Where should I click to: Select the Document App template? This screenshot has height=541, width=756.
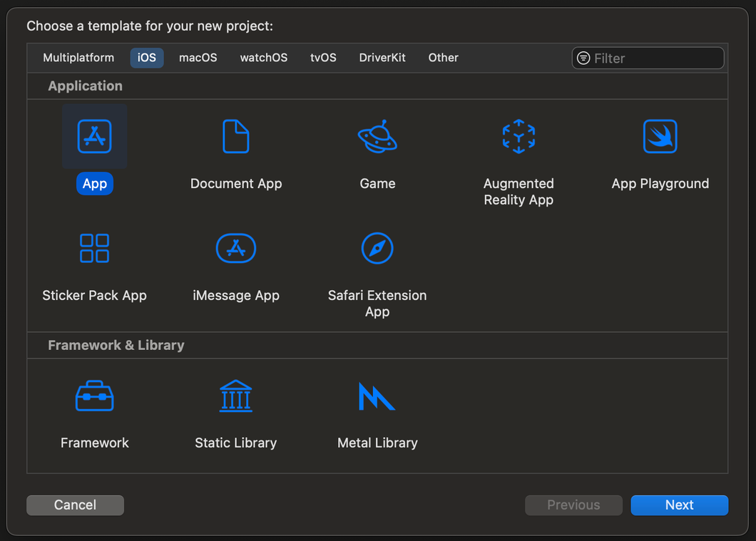pyautogui.click(x=236, y=136)
